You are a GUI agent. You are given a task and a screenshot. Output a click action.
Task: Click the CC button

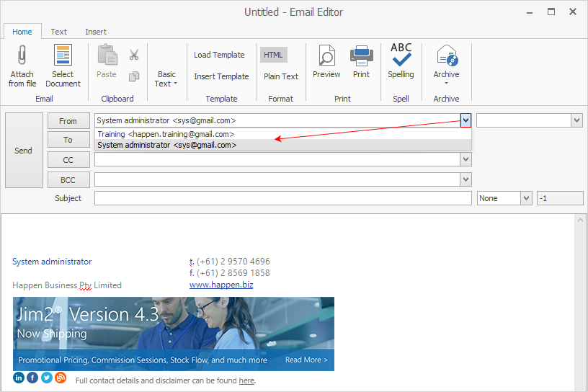click(x=68, y=160)
